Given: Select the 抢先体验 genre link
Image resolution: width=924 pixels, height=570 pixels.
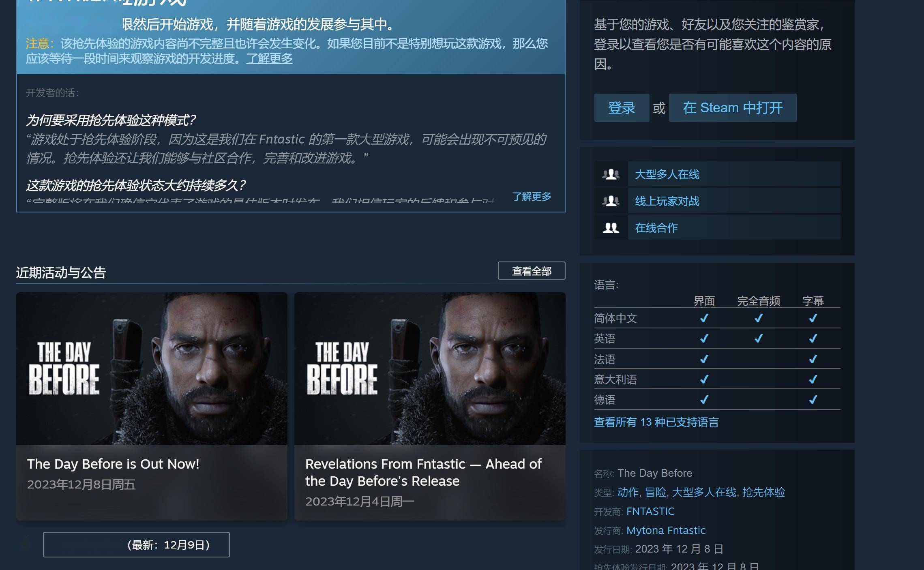Looking at the screenshot, I should pyautogui.click(x=763, y=492).
